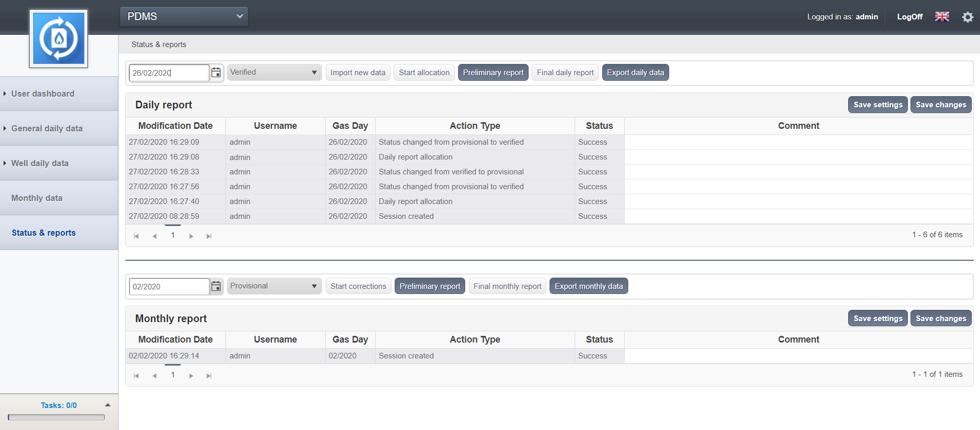Click the Export daily data button
Viewport: 980px width, 430px height.
(x=635, y=73)
